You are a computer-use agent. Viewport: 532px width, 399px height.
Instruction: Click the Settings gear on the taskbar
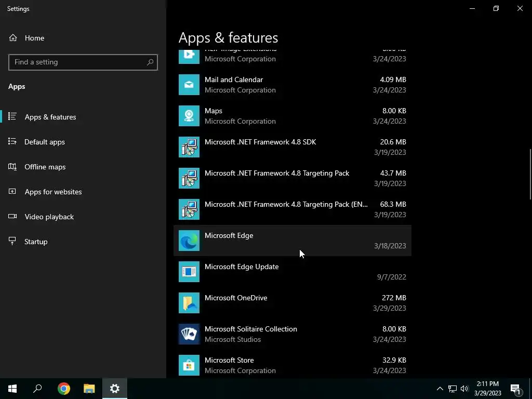pyautogui.click(x=115, y=389)
